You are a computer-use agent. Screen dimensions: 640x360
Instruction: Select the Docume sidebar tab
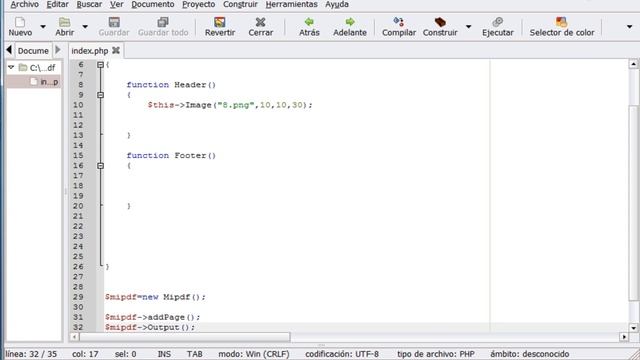(x=33, y=51)
